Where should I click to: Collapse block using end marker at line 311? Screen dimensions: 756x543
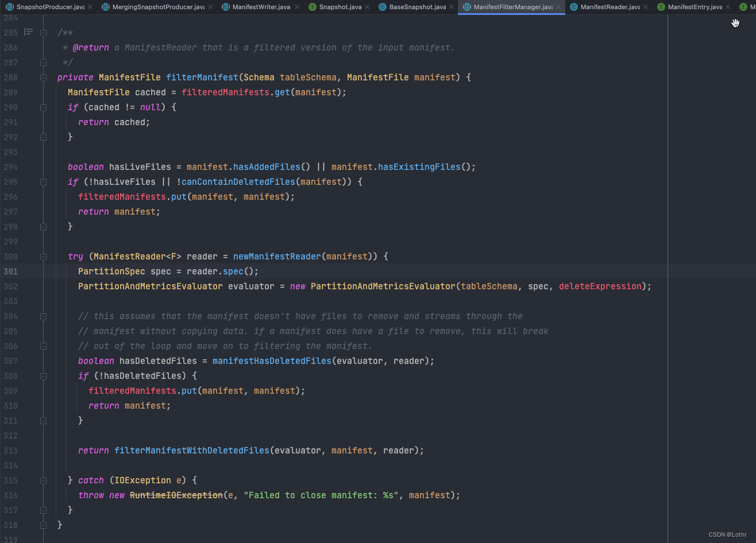(43, 420)
